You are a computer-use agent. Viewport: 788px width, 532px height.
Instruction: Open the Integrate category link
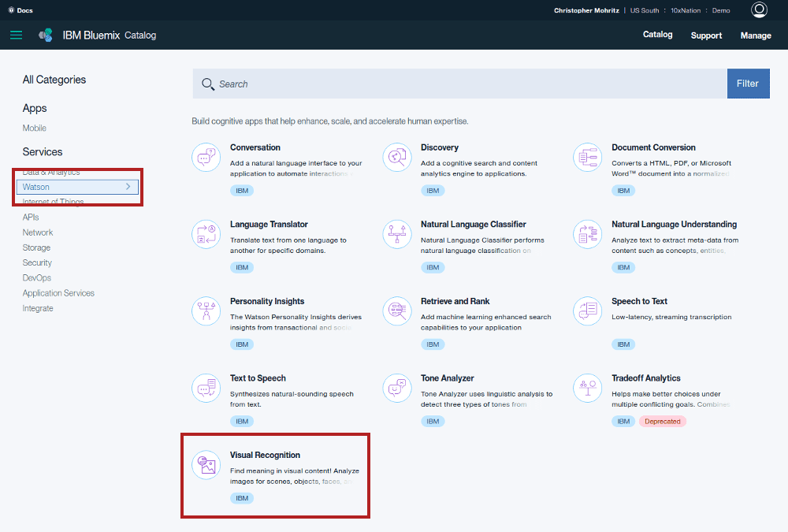tap(38, 308)
